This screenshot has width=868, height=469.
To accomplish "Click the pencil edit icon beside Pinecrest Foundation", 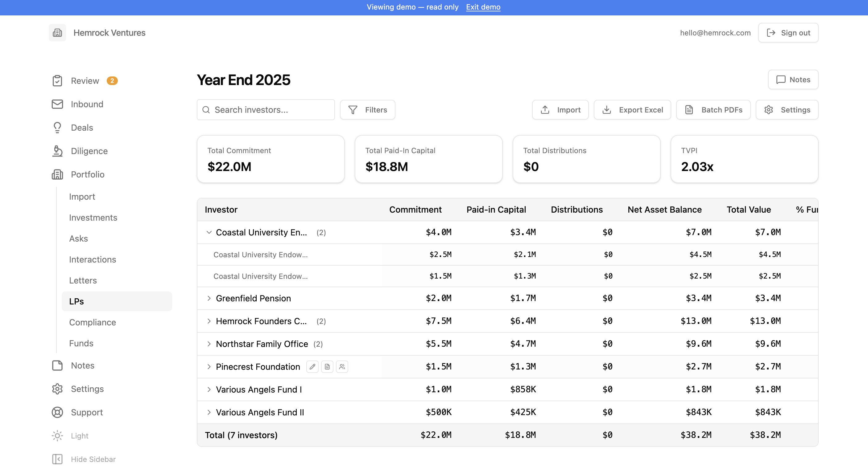I will [x=312, y=367].
